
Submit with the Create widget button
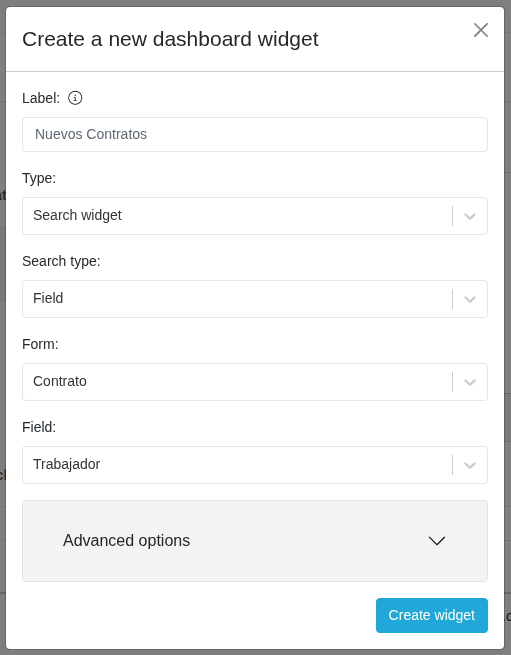click(x=432, y=615)
